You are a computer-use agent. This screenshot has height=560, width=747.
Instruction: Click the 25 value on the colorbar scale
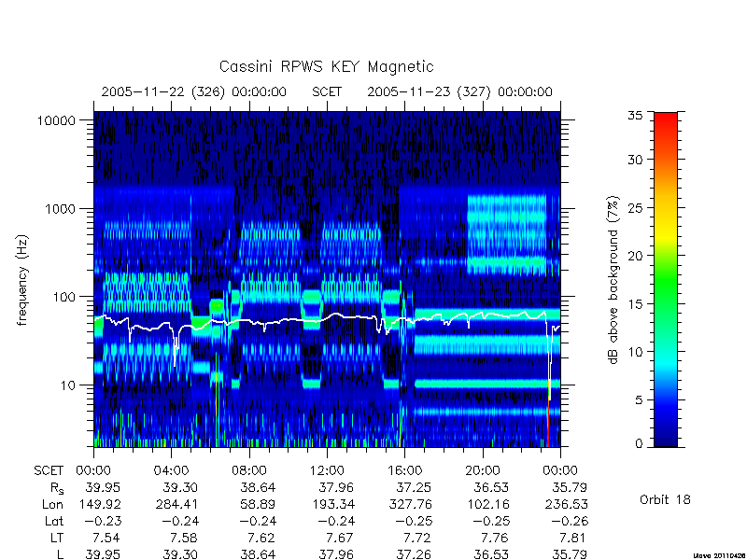(x=635, y=207)
